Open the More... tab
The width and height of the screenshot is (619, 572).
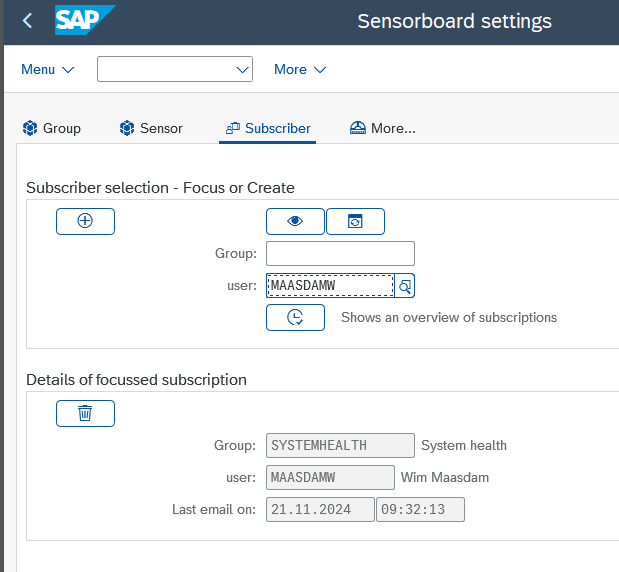pyautogui.click(x=382, y=128)
